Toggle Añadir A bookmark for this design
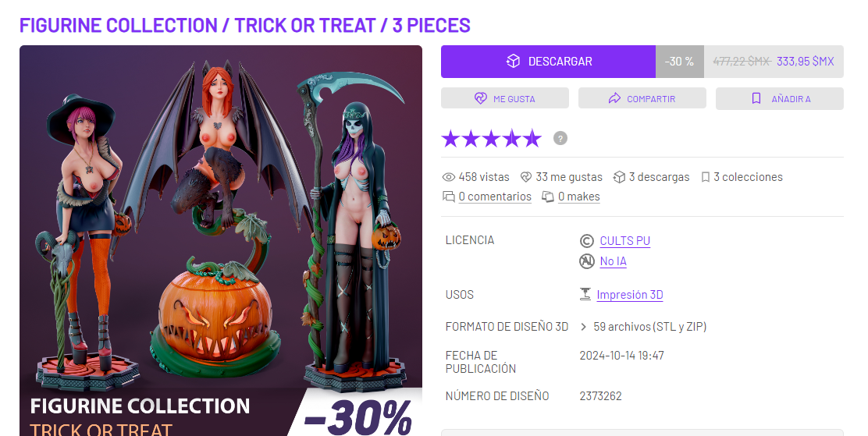The image size is (868, 436). 780,98
